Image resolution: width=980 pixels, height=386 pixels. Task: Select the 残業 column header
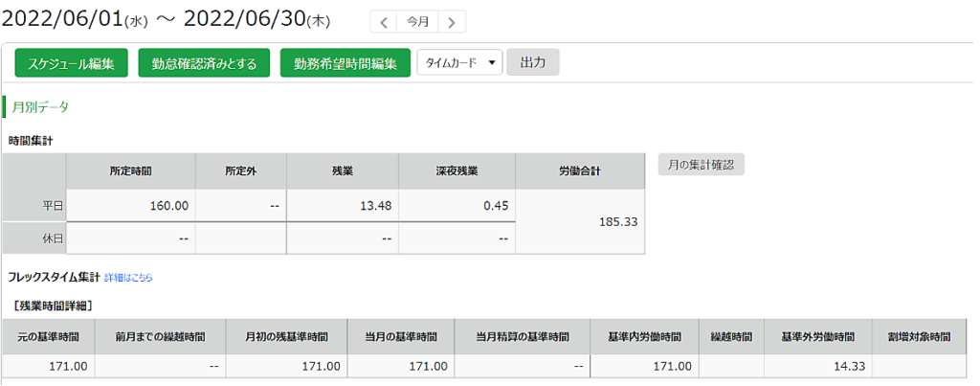[343, 170]
